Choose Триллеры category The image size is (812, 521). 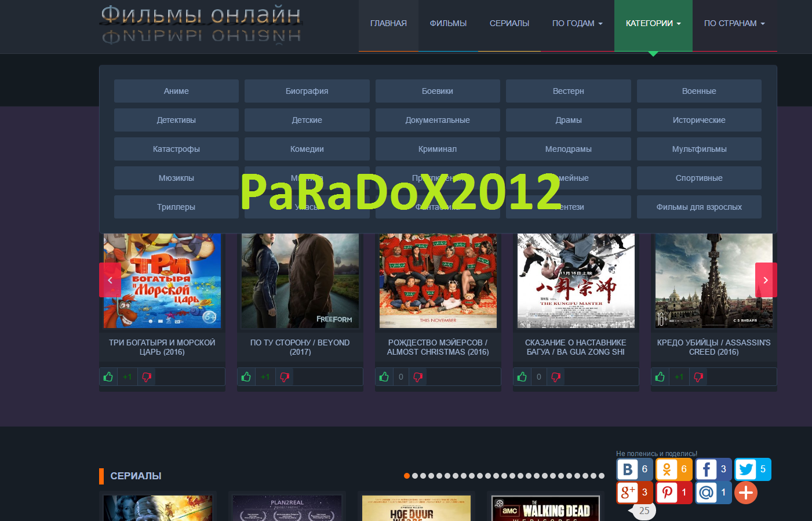click(176, 207)
